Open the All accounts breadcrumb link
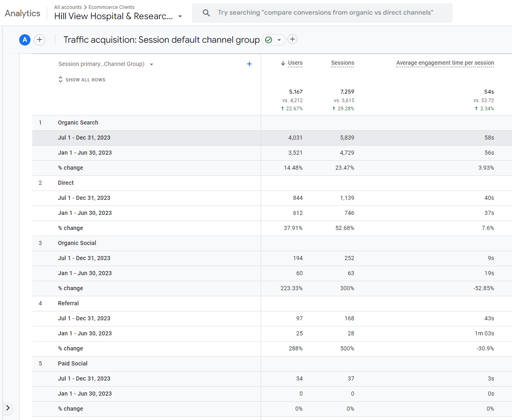512x420 pixels. point(68,7)
